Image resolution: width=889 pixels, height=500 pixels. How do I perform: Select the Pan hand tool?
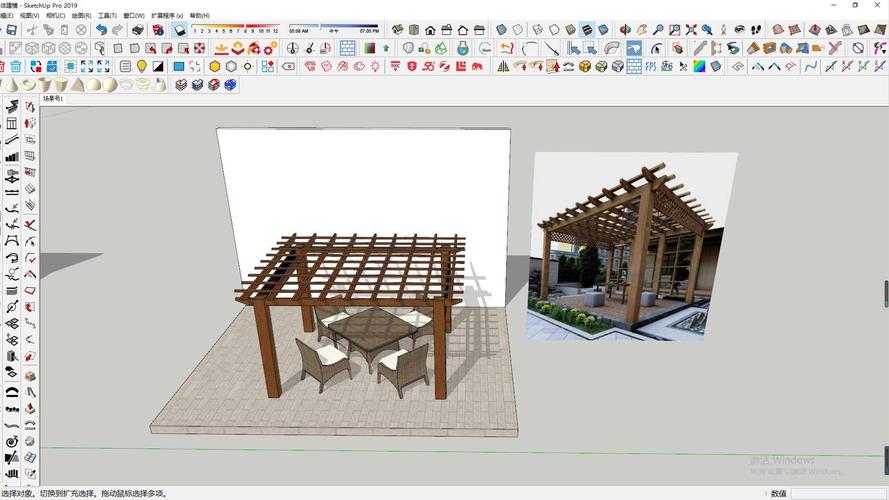[x=641, y=29]
